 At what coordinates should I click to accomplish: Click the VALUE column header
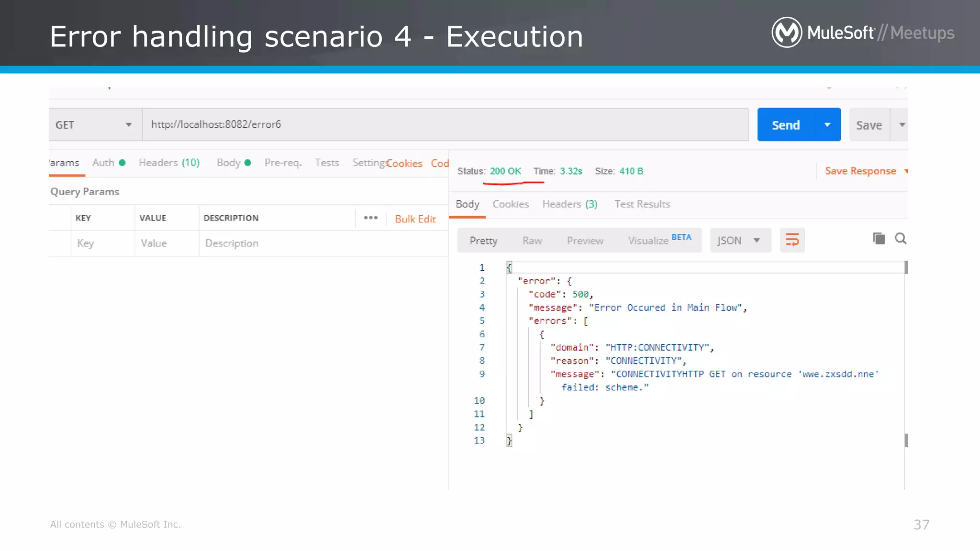tap(153, 218)
